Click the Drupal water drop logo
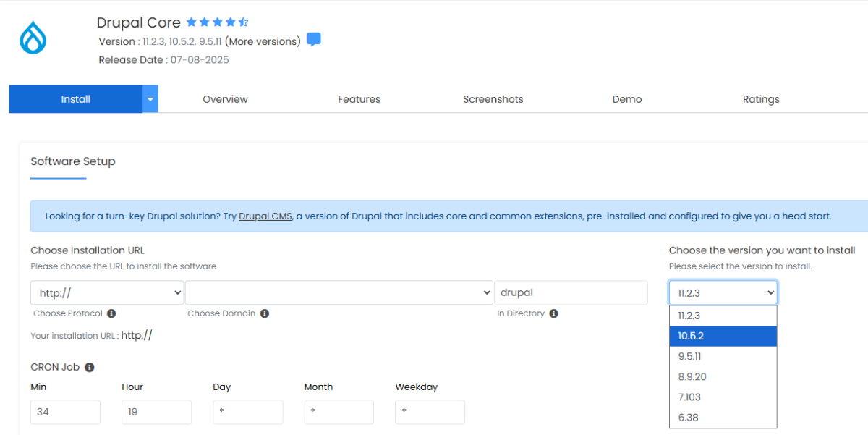This screenshot has height=435, width=868. click(33, 37)
